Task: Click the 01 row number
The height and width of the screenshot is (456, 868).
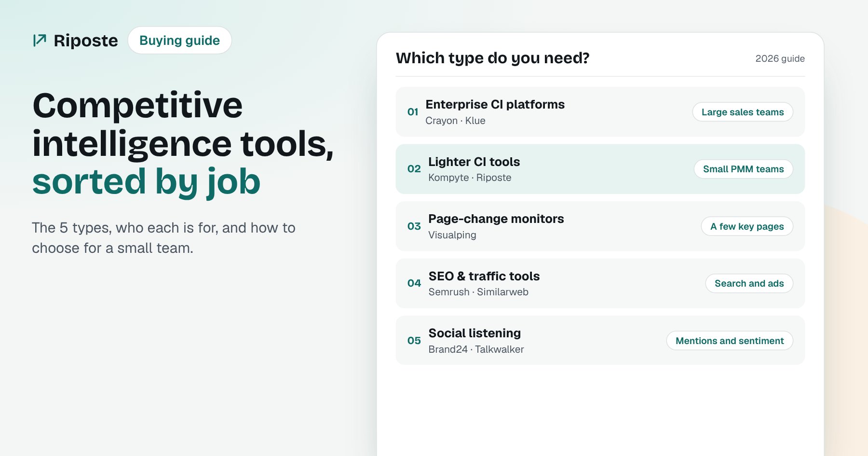Action: [x=413, y=112]
